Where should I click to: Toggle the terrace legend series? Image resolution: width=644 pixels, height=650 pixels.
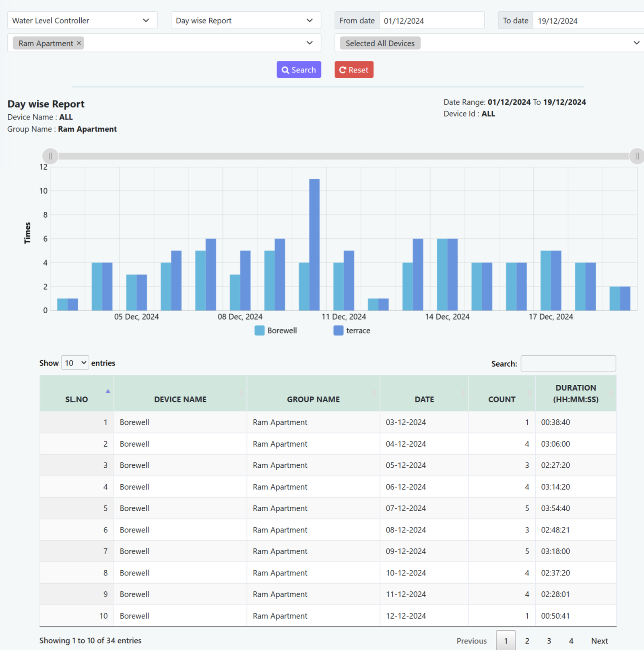pos(352,330)
